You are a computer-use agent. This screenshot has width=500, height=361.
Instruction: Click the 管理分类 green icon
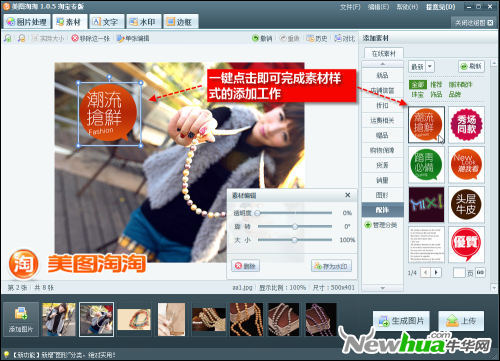tap(368, 225)
